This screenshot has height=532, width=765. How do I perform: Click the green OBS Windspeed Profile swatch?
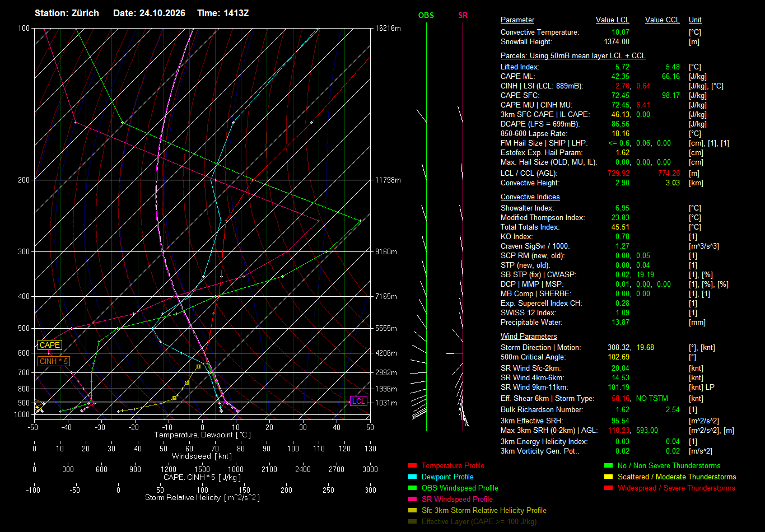[x=412, y=488]
